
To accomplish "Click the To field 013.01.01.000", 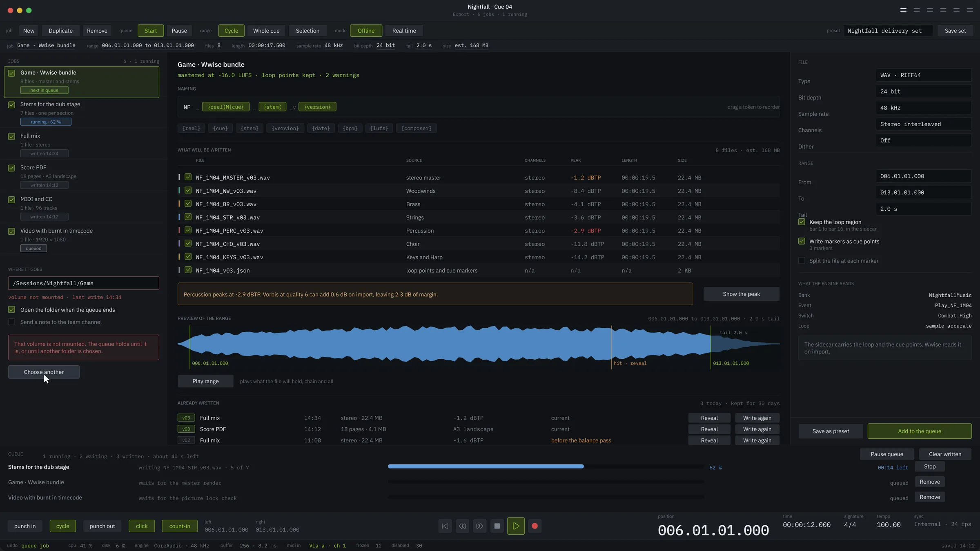I will click(923, 193).
